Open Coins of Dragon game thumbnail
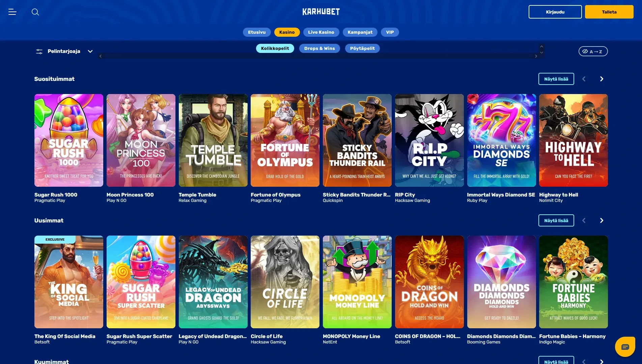Image resolution: width=642 pixels, height=364 pixels. tap(429, 282)
